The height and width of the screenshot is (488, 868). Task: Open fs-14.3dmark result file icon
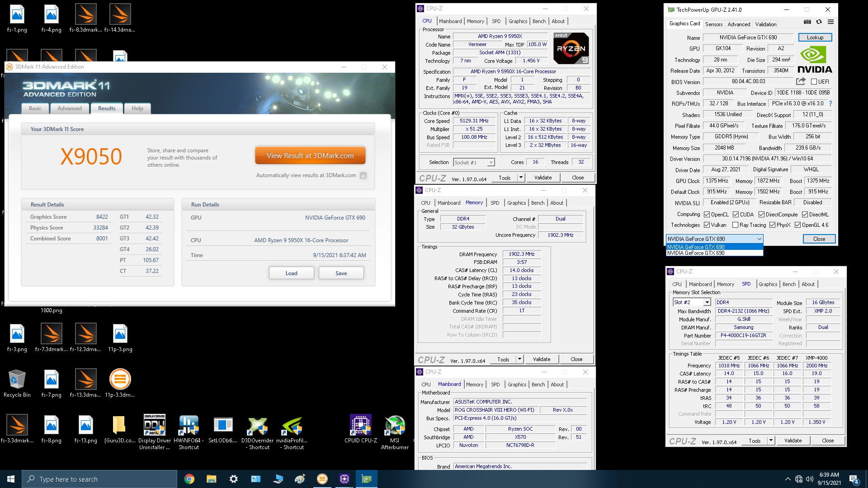click(120, 19)
